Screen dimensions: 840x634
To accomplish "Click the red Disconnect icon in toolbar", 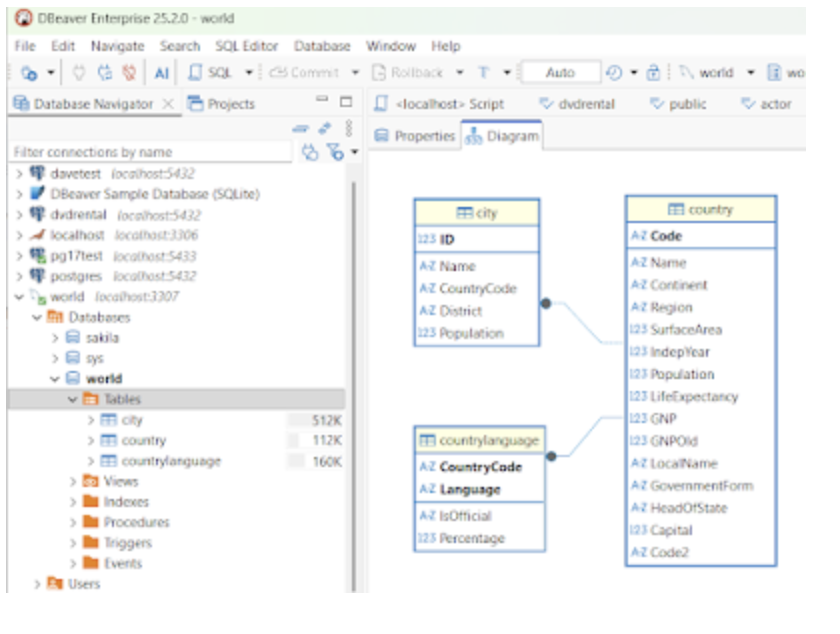I will tap(129, 72).
